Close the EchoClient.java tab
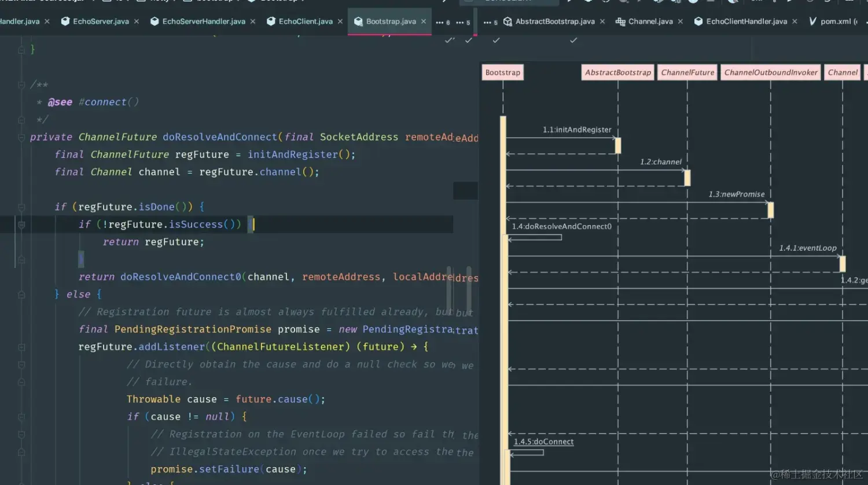Image resolution: width=868 pixels, height=485 pixels. click(x=340, y=21)
